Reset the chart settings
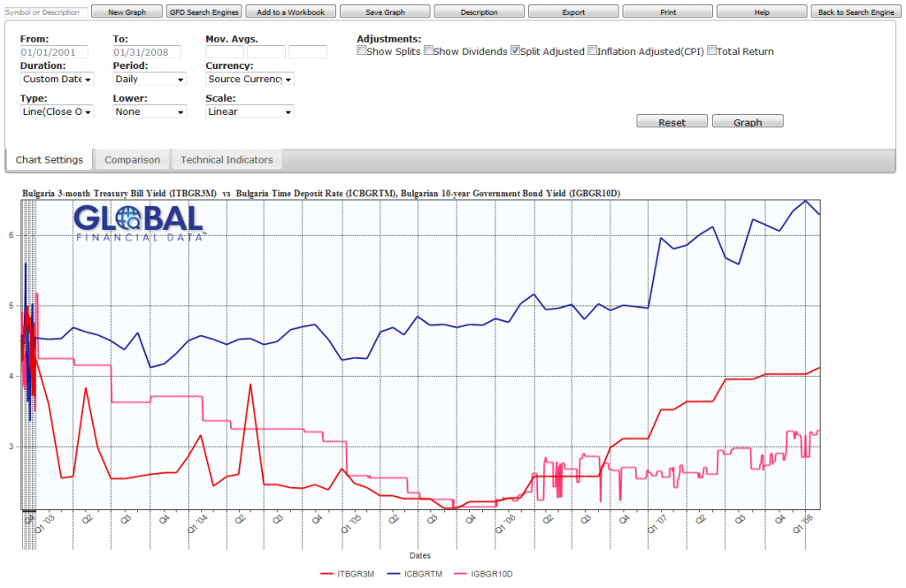This screenshot has height=588, width=906. [x=672, y=121]
